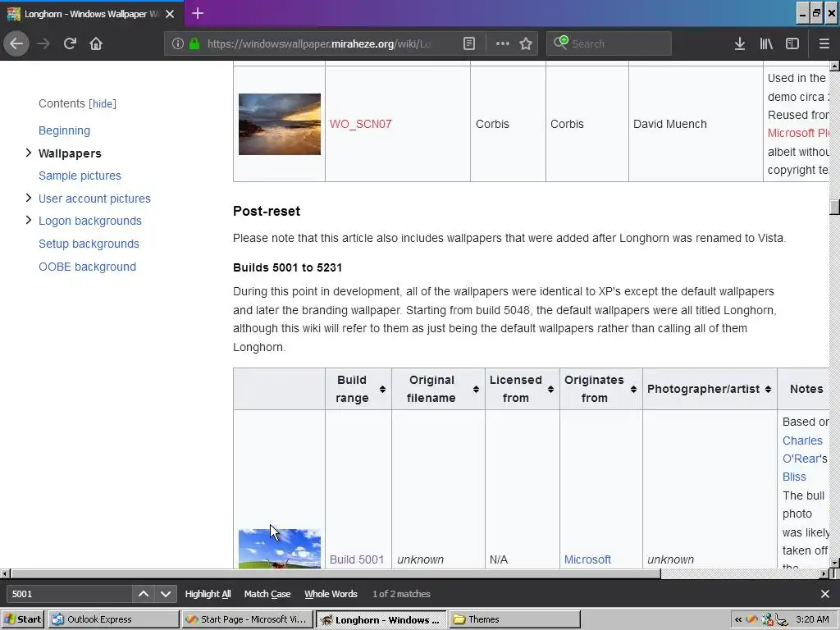The image size is (840, 630).
Task: Open the WO_SCN07 wallpaper thumbnail
Action: (280, 125)
